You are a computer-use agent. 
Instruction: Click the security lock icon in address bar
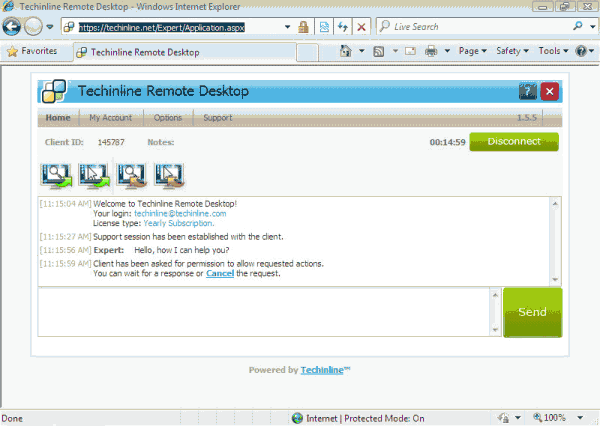click(x=303, y=27)
